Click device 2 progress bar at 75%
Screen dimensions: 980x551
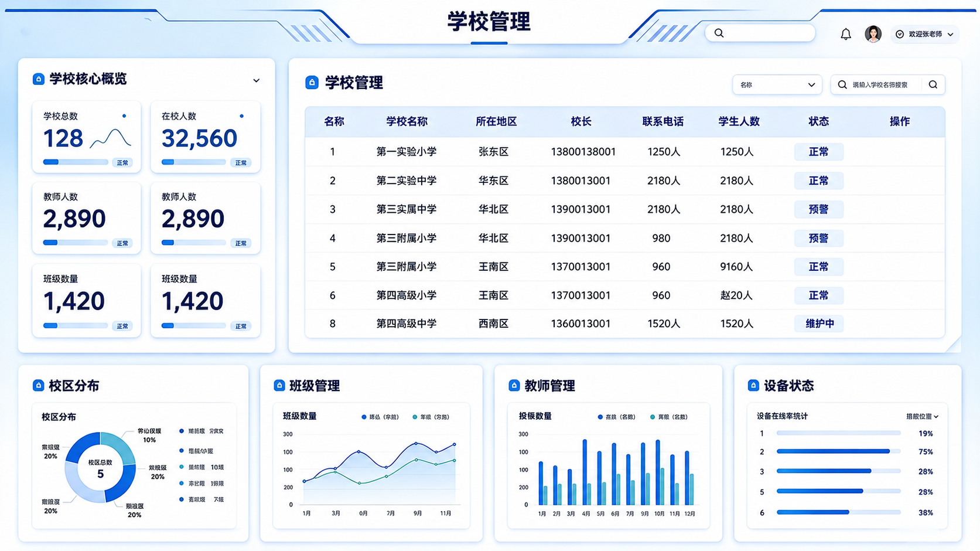coord(839,452)
